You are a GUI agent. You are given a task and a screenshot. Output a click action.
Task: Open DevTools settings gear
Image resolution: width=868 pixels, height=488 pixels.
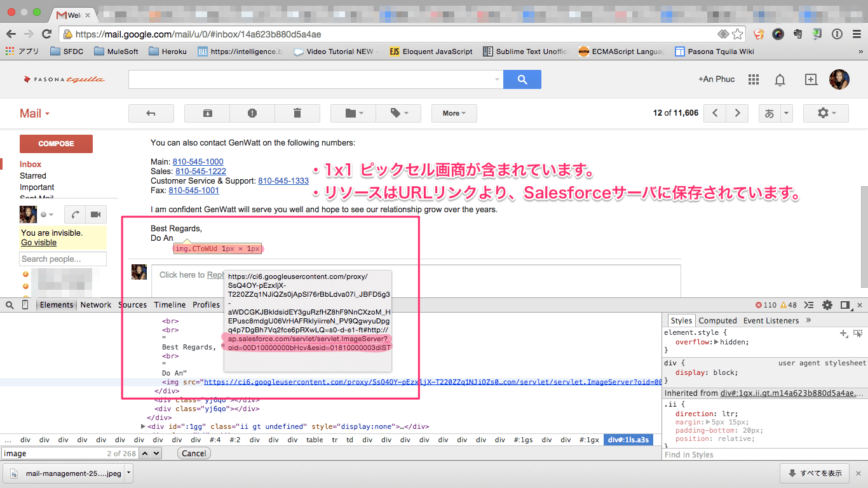point(827,305)
